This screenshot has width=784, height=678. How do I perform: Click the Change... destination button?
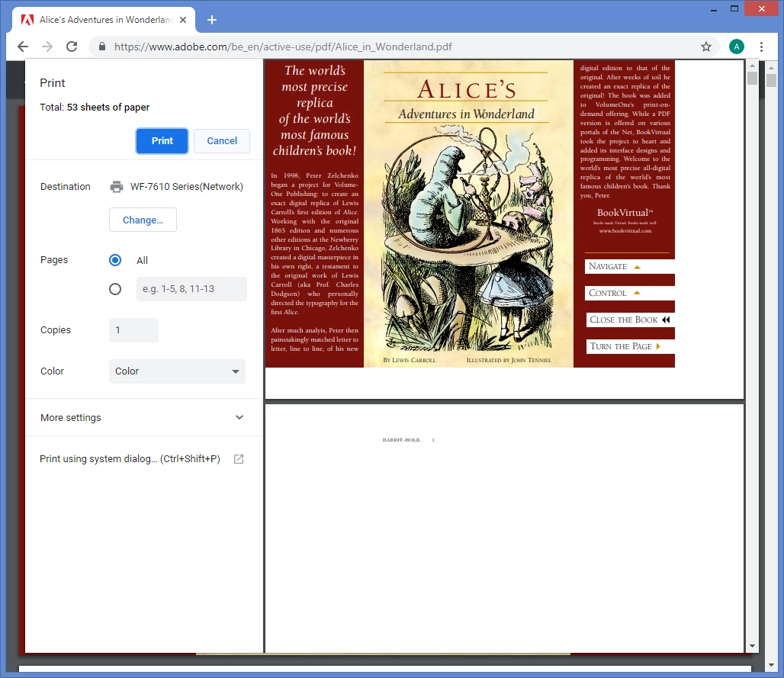[x=143, y=220]
